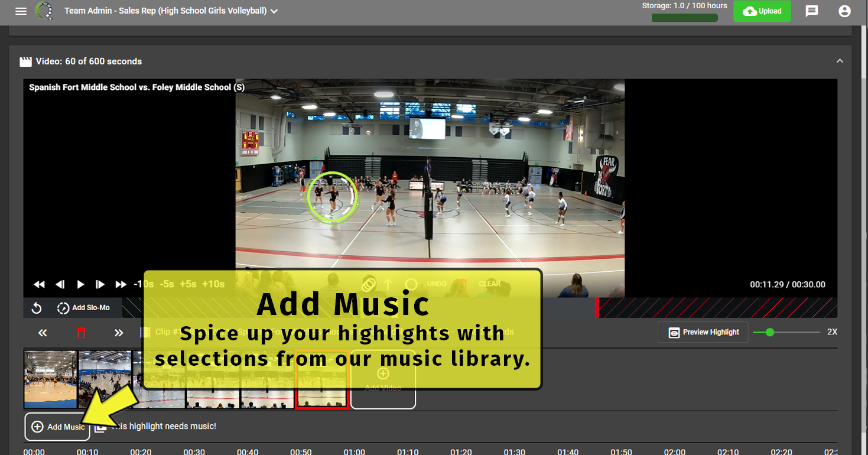This screenshot has width=868, height=455.
Task: Jump back ten seconds with -10s
Action: (x=143, y=284)
